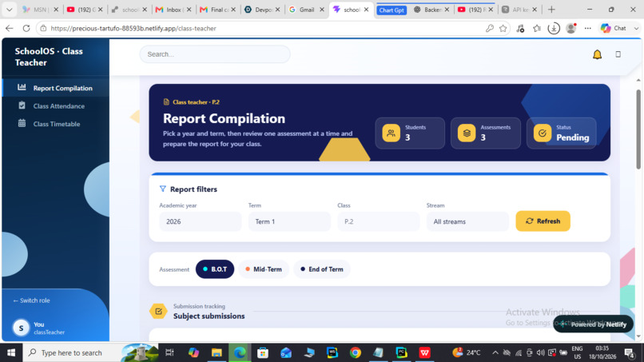This screenshot has width=644, height=362.
Task: Click the notification bell icon
Action: [x=597, y=54]
